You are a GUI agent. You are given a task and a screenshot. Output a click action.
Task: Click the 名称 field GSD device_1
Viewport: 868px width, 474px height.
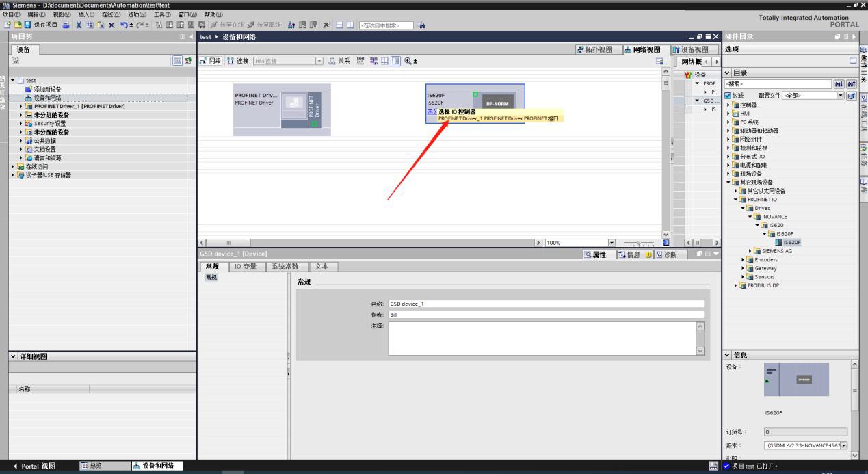tap(546, 304)
